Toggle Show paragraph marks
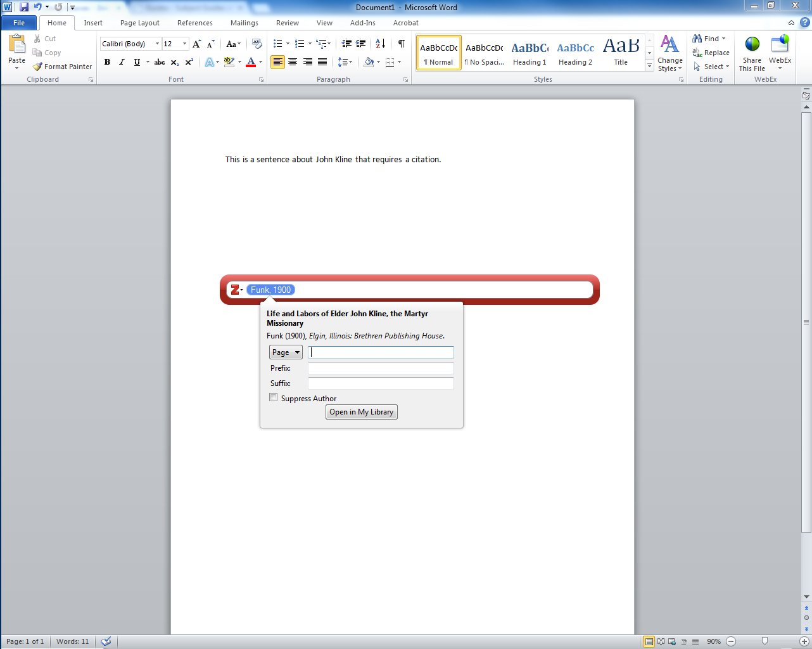The width and height of the screenshot is (812, 649). [x=401, y=44]
